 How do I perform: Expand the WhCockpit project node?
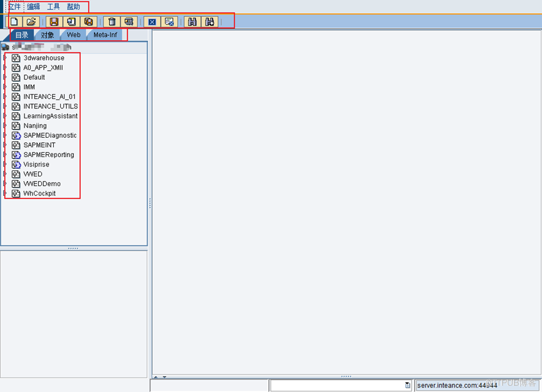6,193
